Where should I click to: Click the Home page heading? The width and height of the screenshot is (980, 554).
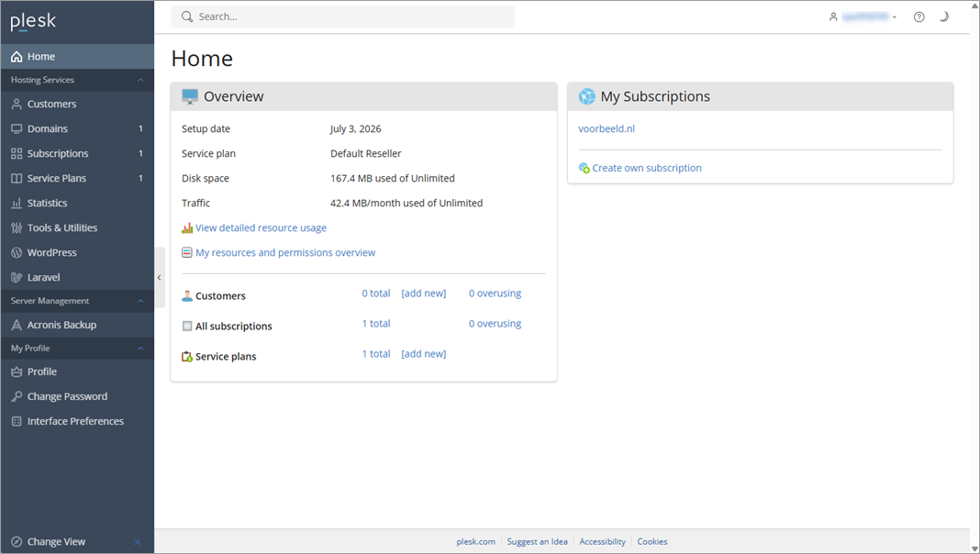(202, 59)
